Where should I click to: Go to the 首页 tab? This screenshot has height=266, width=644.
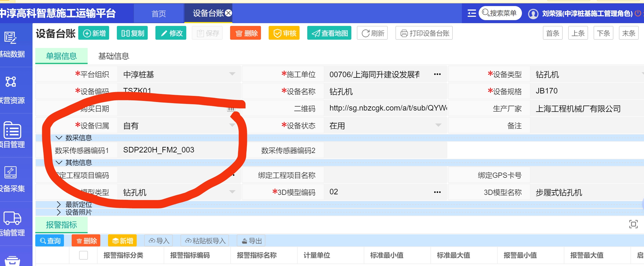[159, 14]
